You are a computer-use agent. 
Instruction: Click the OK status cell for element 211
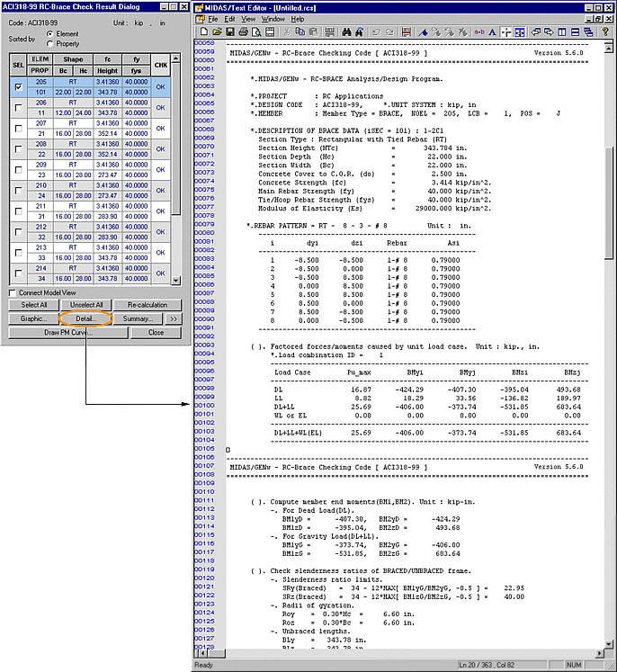click(161, 211)
